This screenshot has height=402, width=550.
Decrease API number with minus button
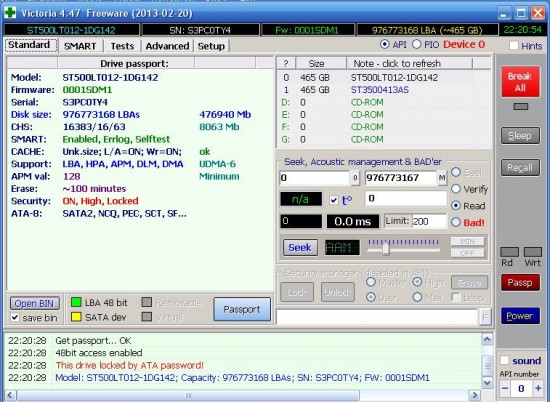click(505, 388)
